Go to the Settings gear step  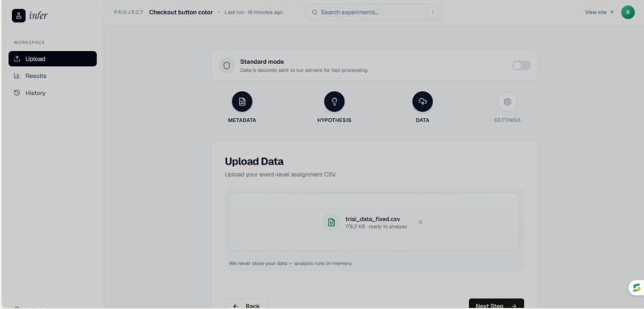507,101
